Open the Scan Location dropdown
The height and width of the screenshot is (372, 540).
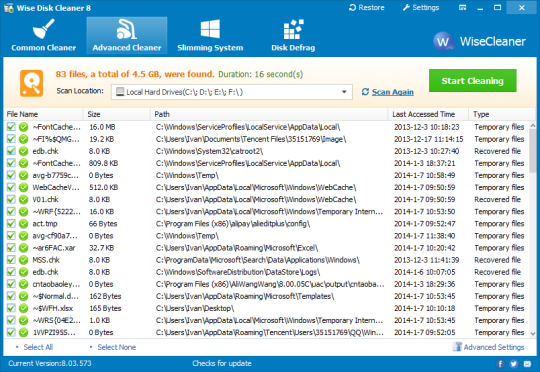(x=231, y=92)
